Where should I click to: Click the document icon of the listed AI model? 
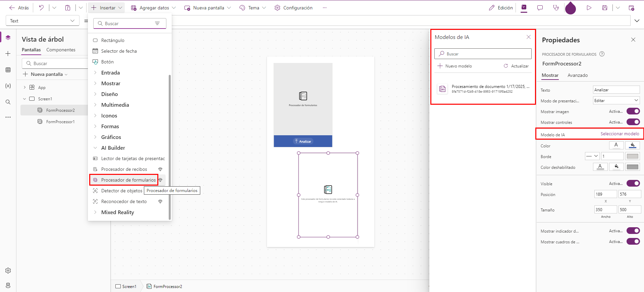tap(442, 89)
